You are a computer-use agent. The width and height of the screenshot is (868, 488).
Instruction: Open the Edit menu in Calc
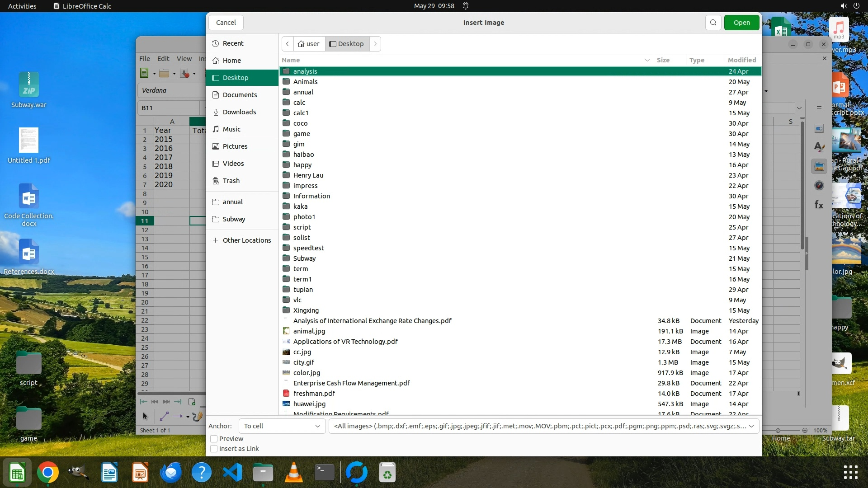coord(163,59)
